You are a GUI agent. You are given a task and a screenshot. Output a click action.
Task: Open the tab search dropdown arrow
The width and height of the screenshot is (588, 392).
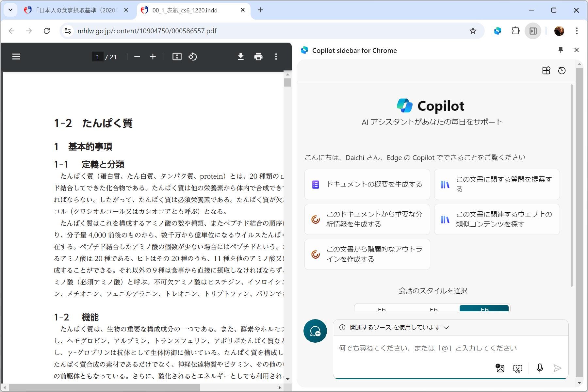pyautogui.click(x=10, y=10)
